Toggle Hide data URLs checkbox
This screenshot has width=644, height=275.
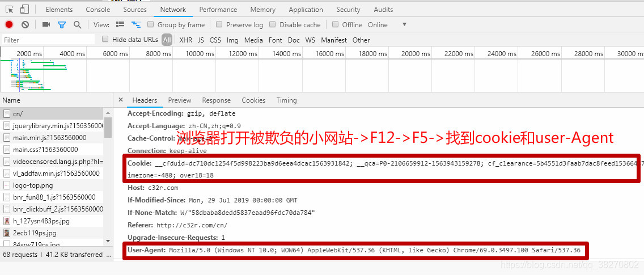[x=105, y=40]
